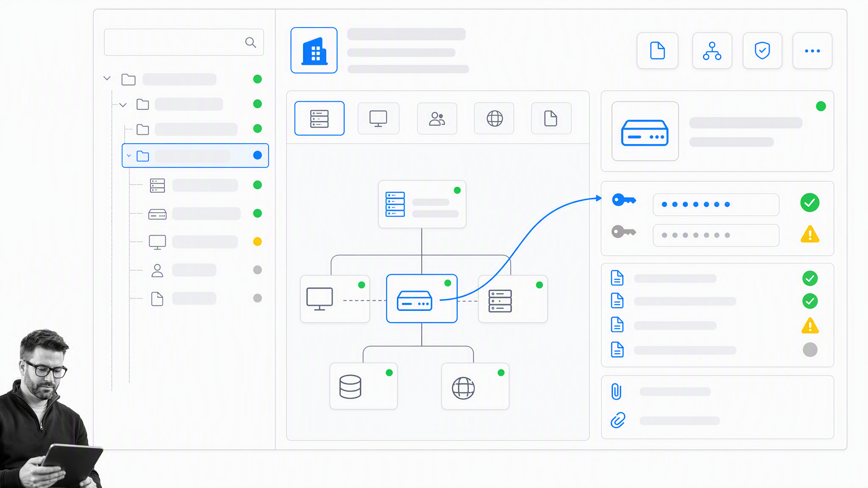Image resolution: width=868 pixels, height=488 pixels.
Task: Switch to the documents tab with the page icon
Action: pyautogui.click(x=551, y=118)
